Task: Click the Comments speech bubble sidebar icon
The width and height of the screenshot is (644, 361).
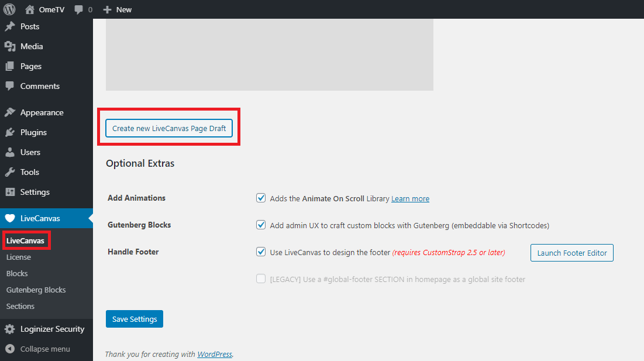Action: (x=10, y=86)
